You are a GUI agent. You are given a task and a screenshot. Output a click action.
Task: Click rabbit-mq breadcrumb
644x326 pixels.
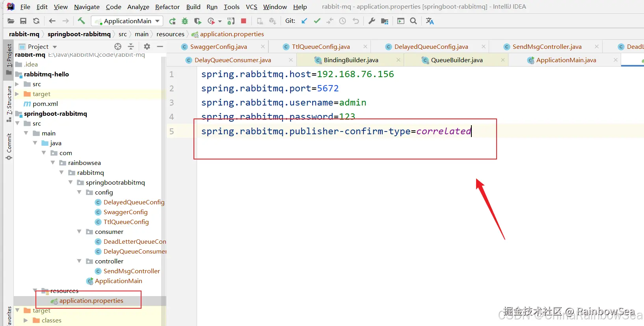(24, 34)
